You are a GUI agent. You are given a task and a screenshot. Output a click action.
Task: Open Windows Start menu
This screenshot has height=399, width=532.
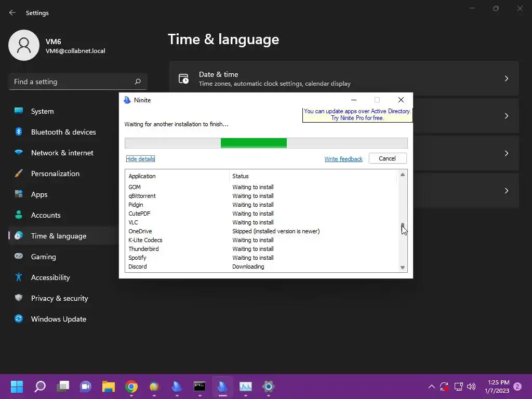(17, 386)
